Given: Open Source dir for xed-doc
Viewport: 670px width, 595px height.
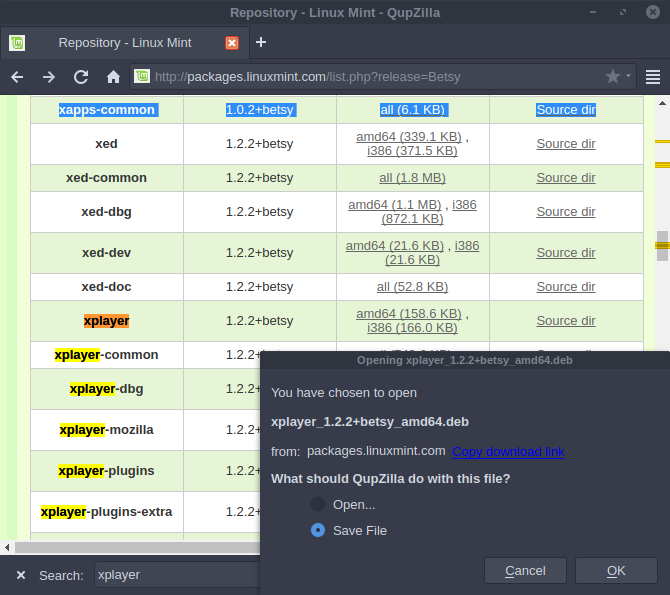Looking at the screenshot, I should coord(566,287).
